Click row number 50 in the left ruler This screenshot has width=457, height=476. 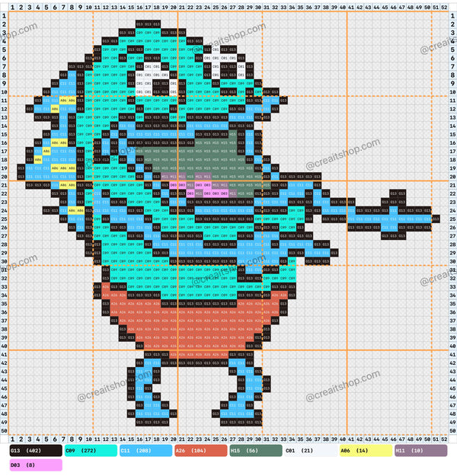(5, 431)
